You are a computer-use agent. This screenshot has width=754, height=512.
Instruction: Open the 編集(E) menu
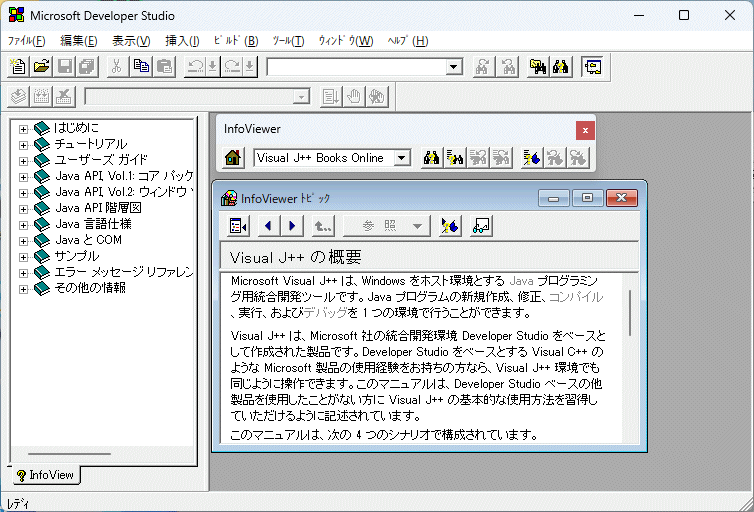click(78, 41)
